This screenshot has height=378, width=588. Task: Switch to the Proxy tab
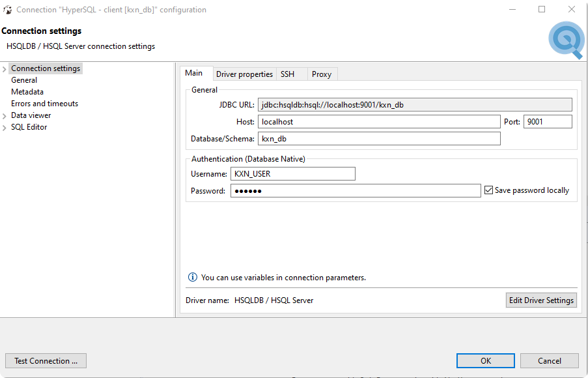coord(322,74)
